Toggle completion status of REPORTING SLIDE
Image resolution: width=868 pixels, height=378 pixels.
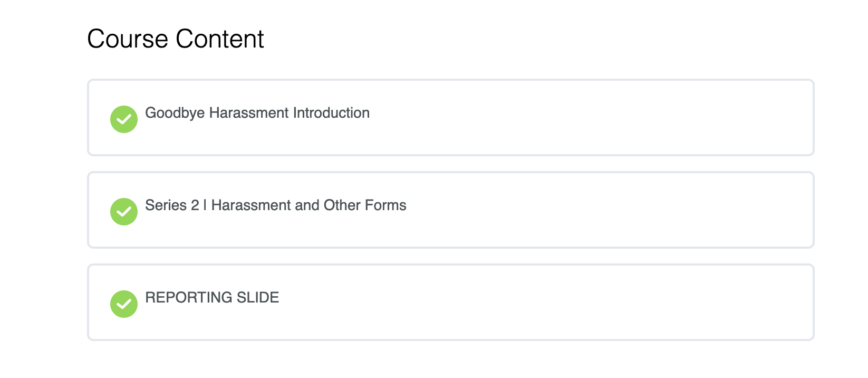click(x=124, y=304)
